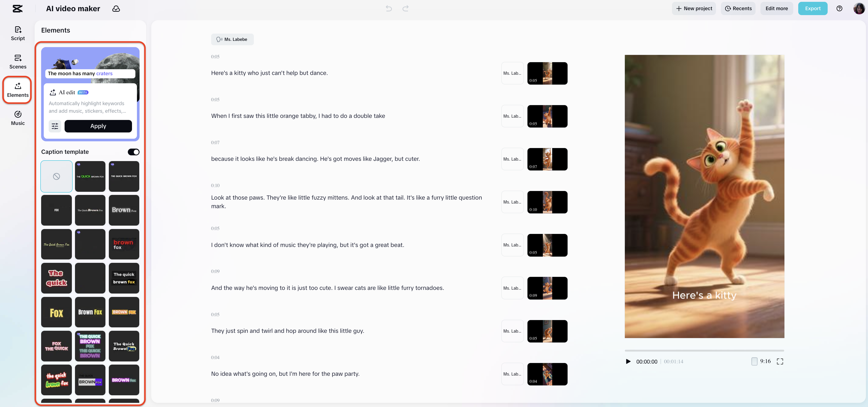Image resolution: width=868 pixels, height=407 pixels.
Task: Open the Script panel
Action: 17,33
